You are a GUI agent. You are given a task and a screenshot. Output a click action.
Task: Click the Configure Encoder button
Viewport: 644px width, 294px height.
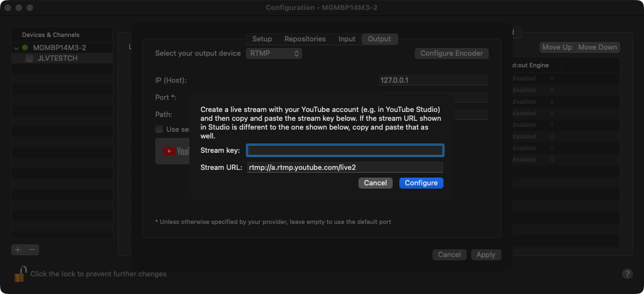tap(451, 54)
